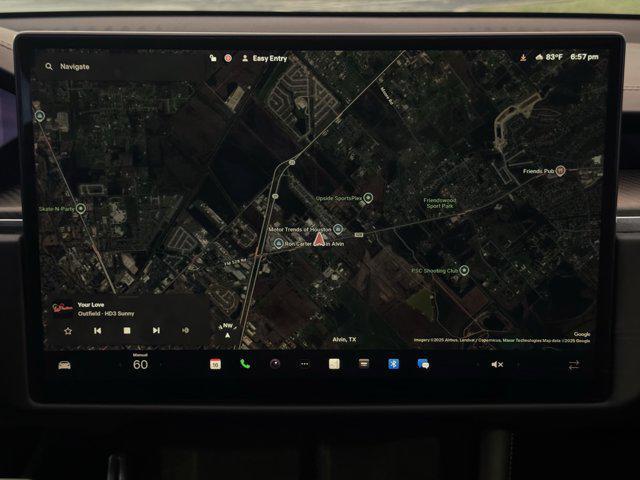
Task: Open the Phone app
Action: pyautogui.click(x=245, y=364)
